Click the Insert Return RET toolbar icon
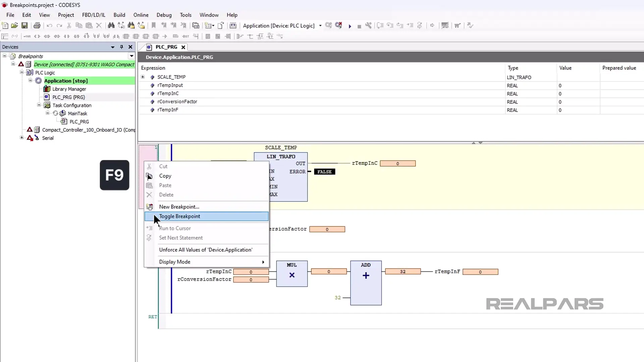644x362 pixels. [185, 36]
